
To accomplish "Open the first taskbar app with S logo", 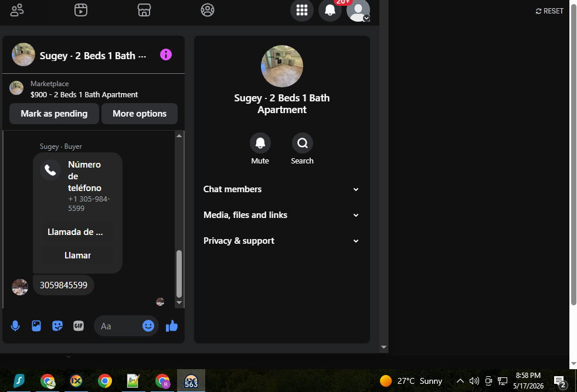I will [x=19, y=381].
